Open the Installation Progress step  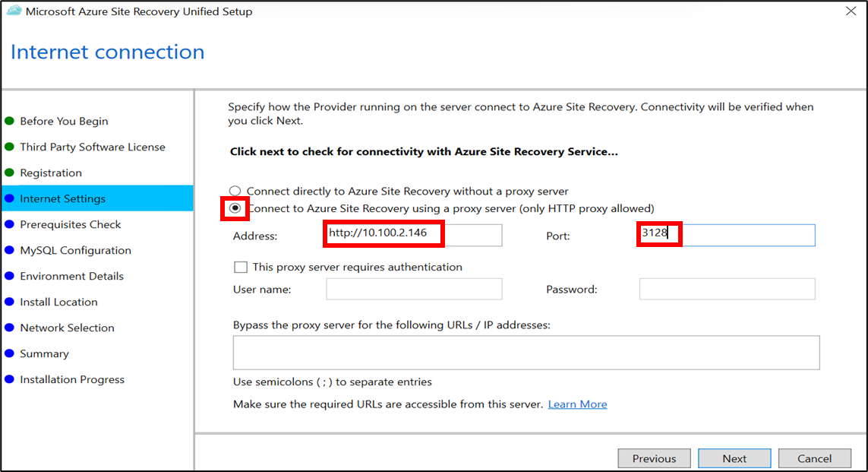(72, 379)
